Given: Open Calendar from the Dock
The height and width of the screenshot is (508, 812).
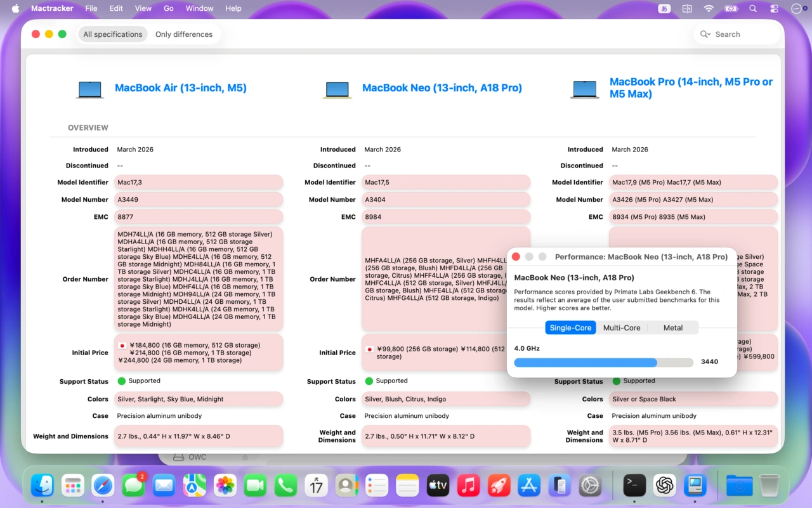Looking at the screenshot, I should point(316,485).
